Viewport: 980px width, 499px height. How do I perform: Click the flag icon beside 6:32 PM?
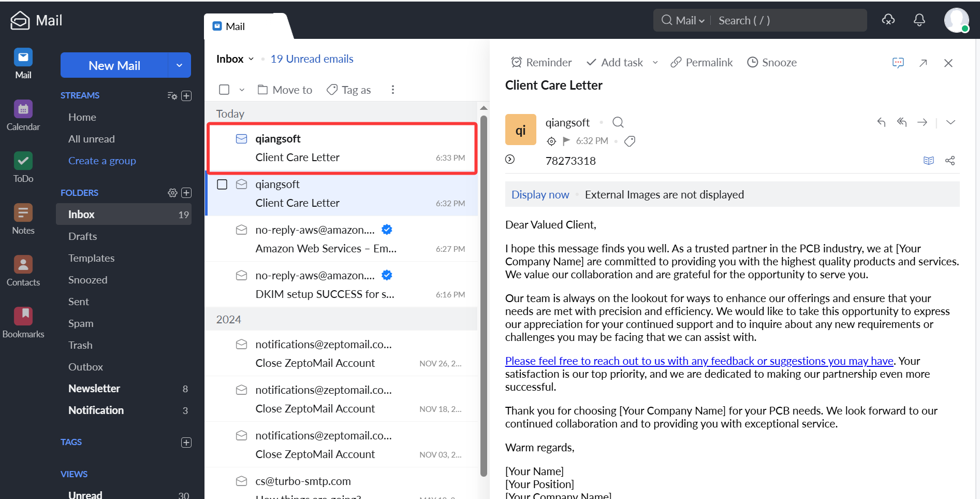coord(566,141)
